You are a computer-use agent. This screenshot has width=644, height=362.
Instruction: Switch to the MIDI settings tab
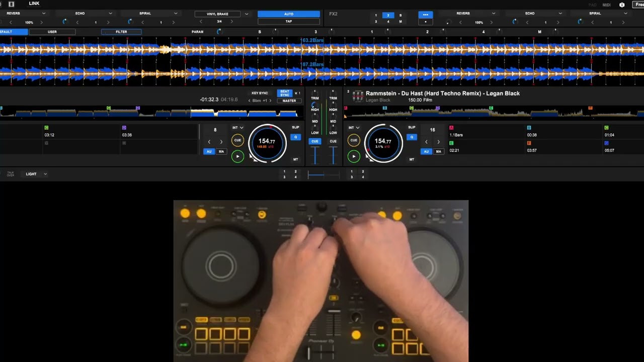click(606, 5)
